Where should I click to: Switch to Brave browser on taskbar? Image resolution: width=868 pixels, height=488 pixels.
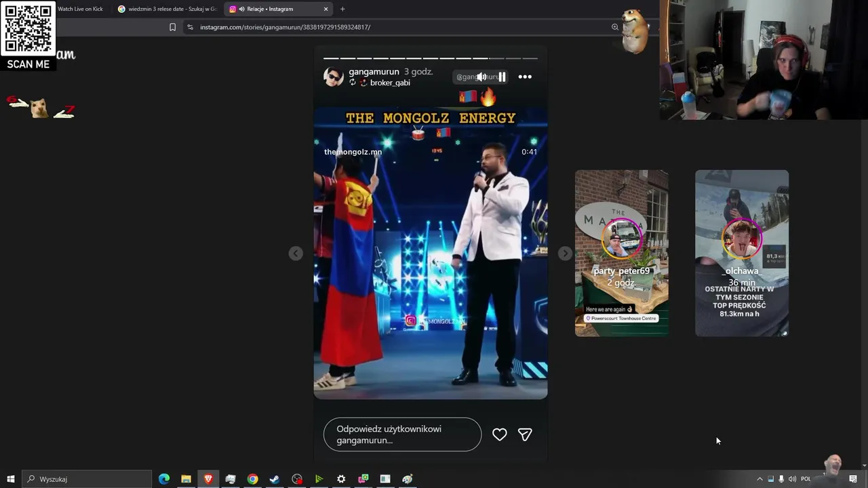coord(208,479)
